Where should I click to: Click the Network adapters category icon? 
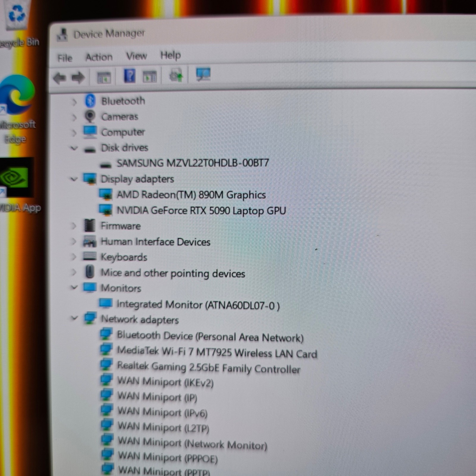[x=90, y=318]
